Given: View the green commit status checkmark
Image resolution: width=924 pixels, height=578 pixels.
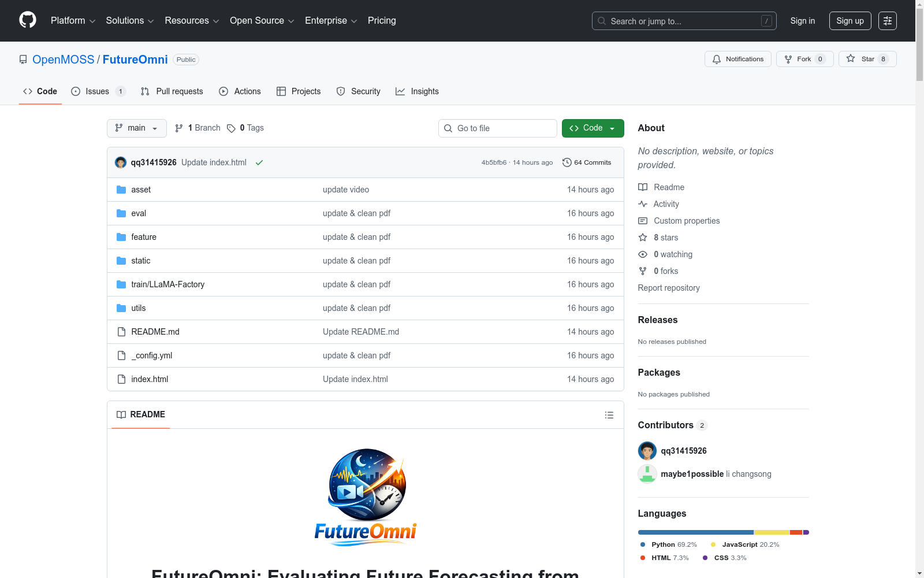Looking at the screenshot, I should [x=259, y=162].
